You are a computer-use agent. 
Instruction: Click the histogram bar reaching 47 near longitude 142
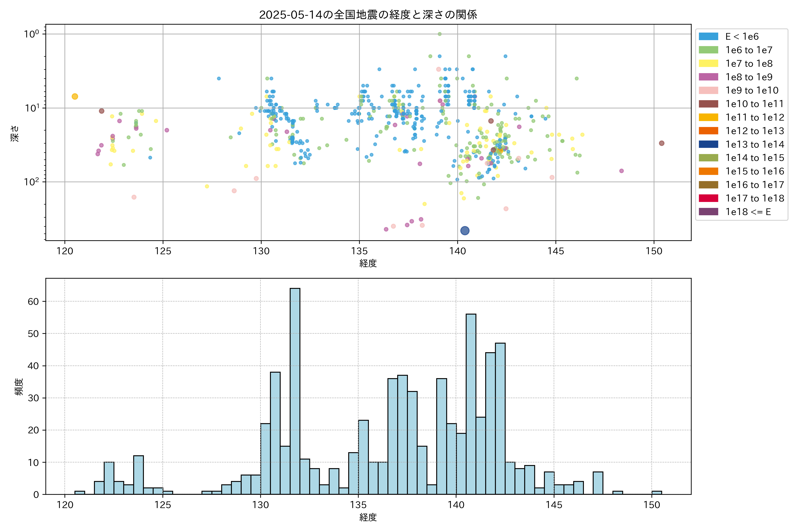coord(500,418)
